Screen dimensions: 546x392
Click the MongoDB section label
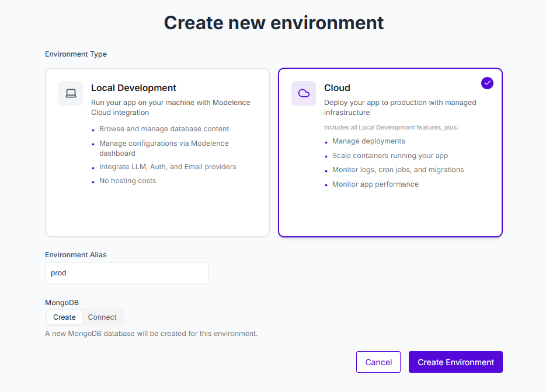(62, 303)
